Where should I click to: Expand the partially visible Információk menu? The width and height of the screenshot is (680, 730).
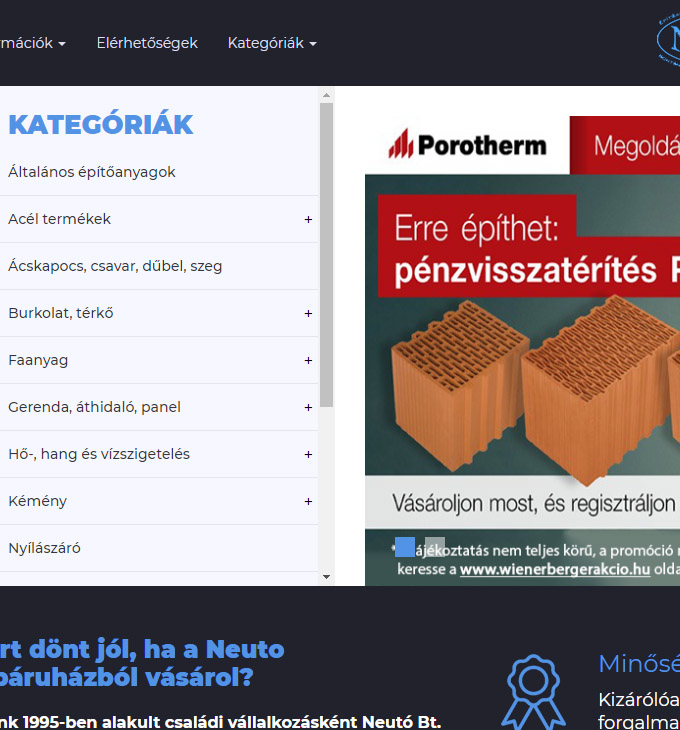[33, 43]
